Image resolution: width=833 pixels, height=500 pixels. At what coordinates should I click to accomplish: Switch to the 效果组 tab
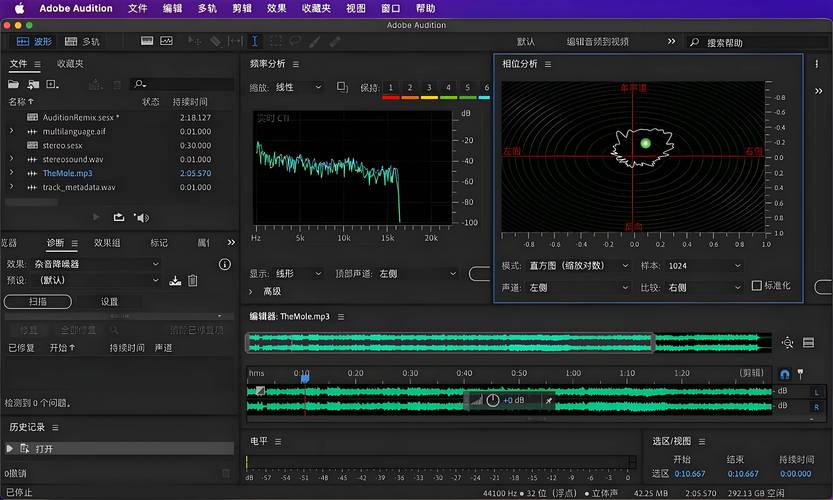tap(107, 243)
